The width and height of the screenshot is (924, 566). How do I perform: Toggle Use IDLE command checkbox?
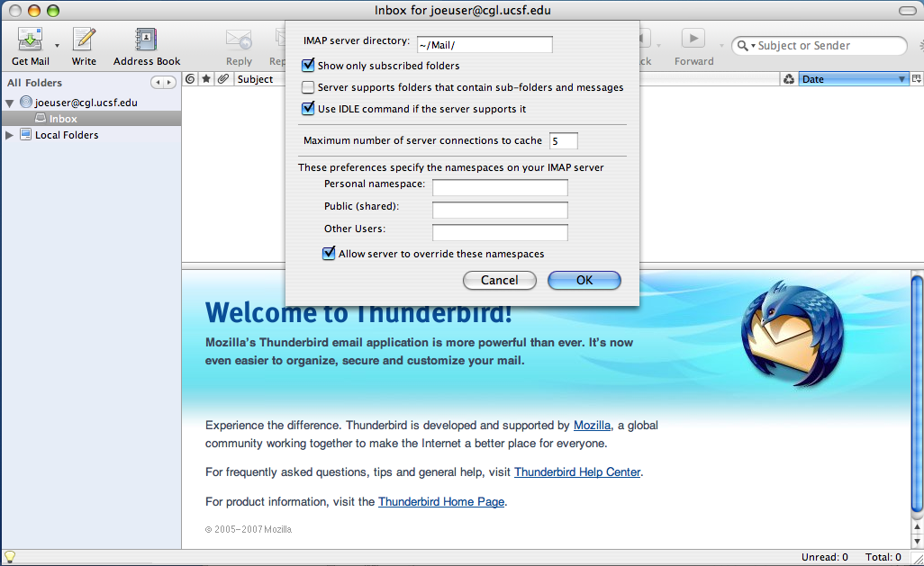[x=308, y=108]
